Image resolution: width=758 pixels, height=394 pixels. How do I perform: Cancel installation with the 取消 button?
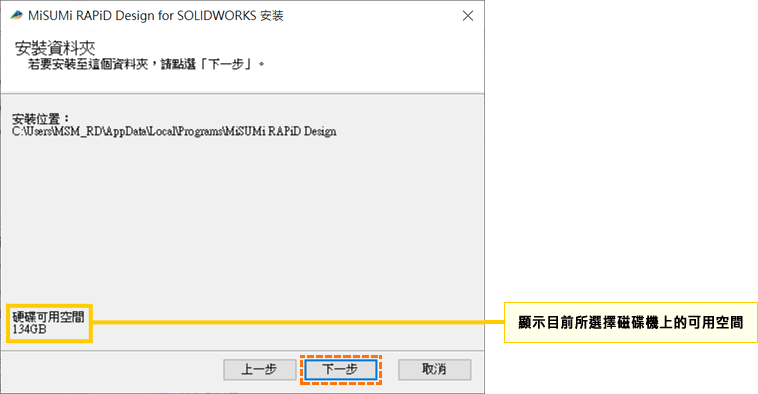pyautogui.click(x=434, y=369)
